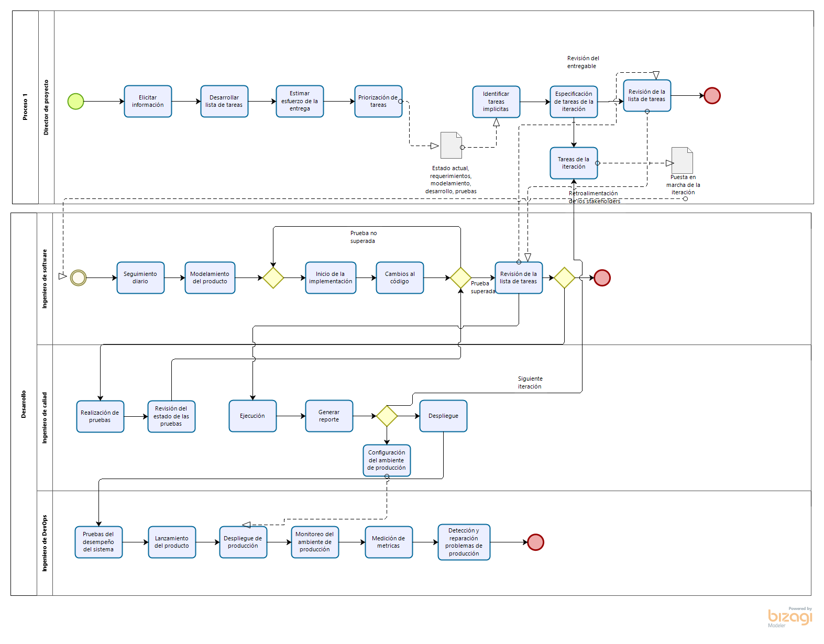
Task: Select Especificación de tareas de la iteración
Action: pyautogui.click(x=574, y=102)
